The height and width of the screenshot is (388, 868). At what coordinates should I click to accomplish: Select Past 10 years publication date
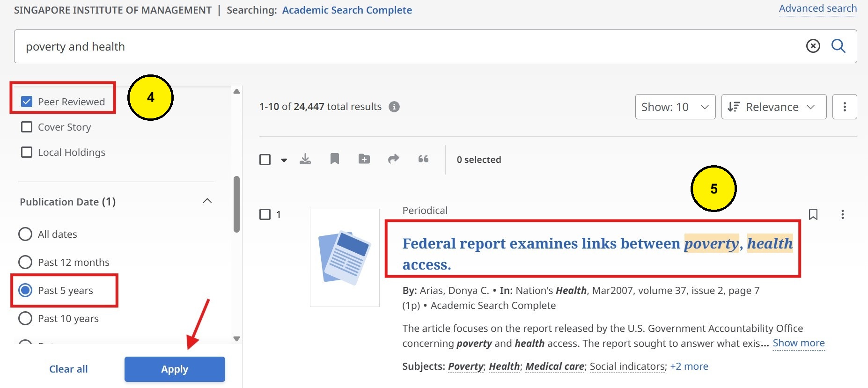coord(25,318)
